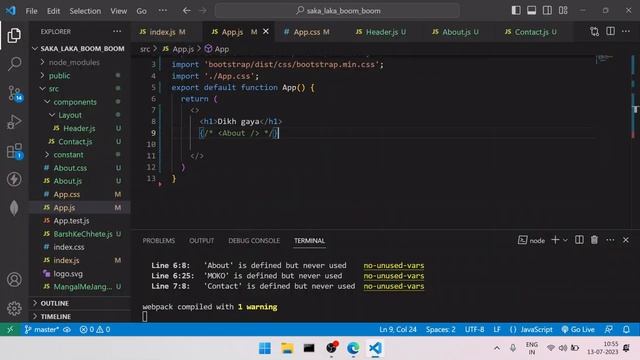Toggle the bottom panel layout button
640x360 pixels.
(x=531, y=11)
